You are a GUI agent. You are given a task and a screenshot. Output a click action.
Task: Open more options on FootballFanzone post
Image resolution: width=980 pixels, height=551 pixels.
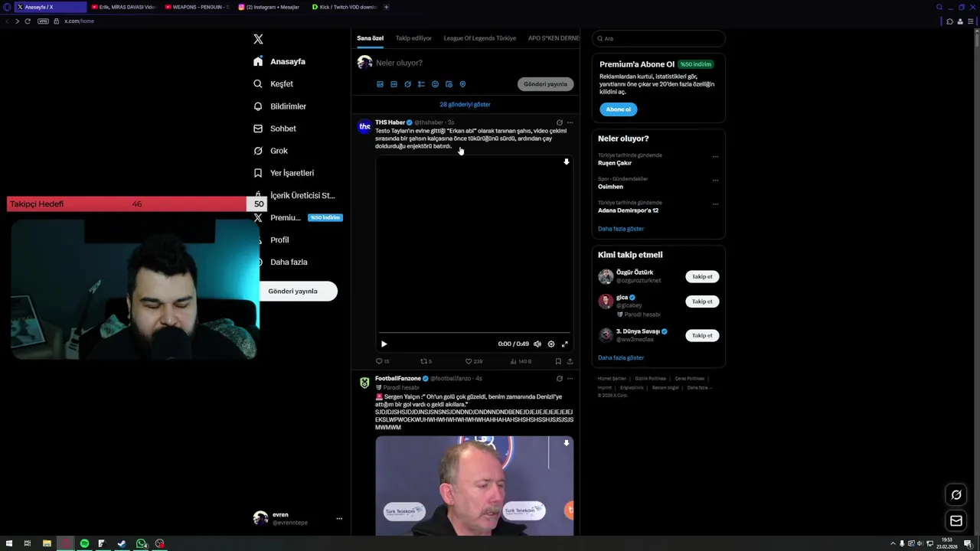[570, 378]
